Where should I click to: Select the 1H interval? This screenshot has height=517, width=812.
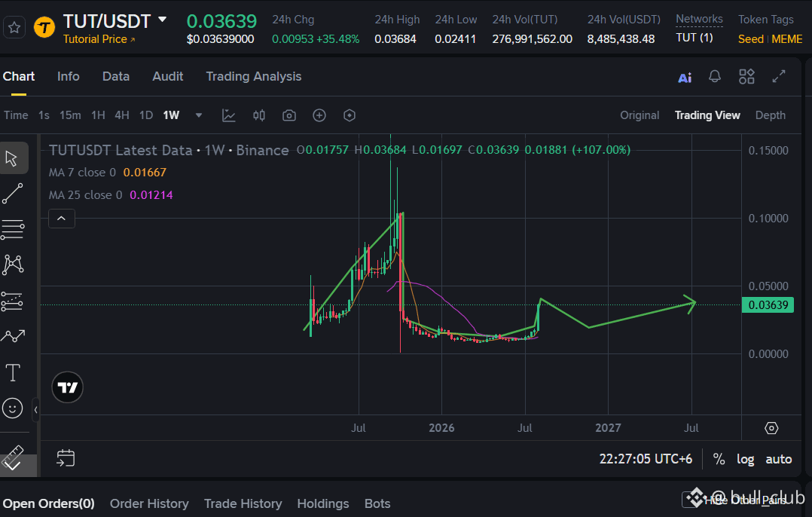click(x=98, y=115)
